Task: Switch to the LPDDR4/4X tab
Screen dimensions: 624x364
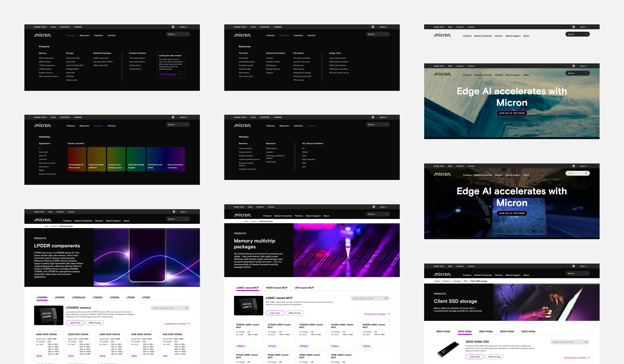Action: click(78, 297)
